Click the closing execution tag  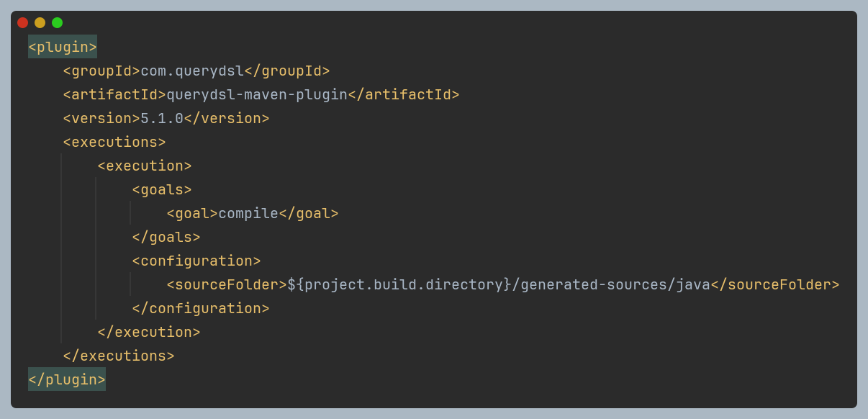(149, 332)
